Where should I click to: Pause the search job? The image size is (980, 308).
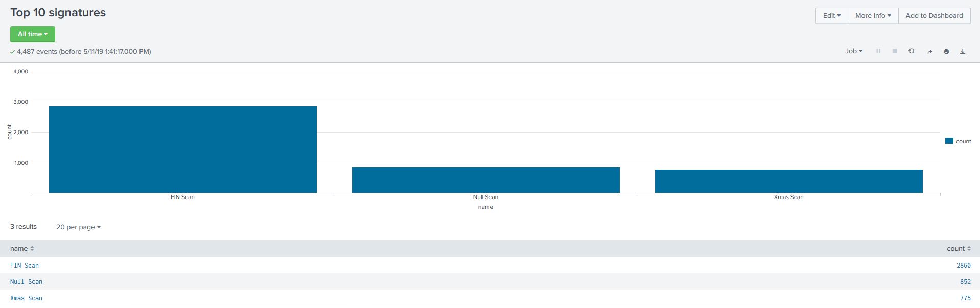click(878, 51)
